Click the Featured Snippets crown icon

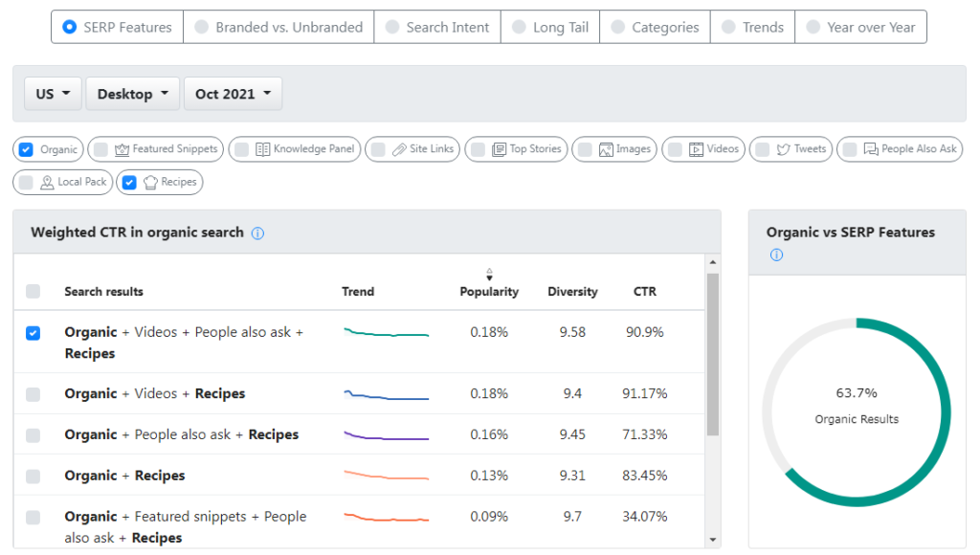click(x=122, y=149)
